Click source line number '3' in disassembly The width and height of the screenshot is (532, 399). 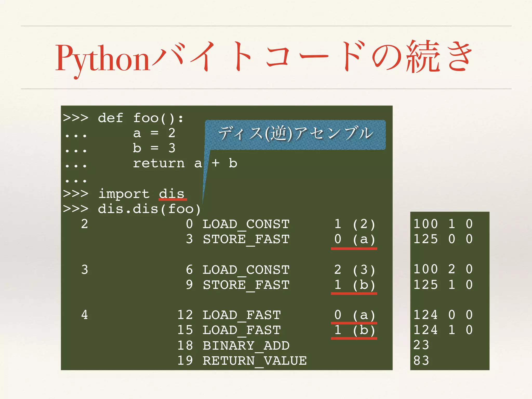pos(85,270)
